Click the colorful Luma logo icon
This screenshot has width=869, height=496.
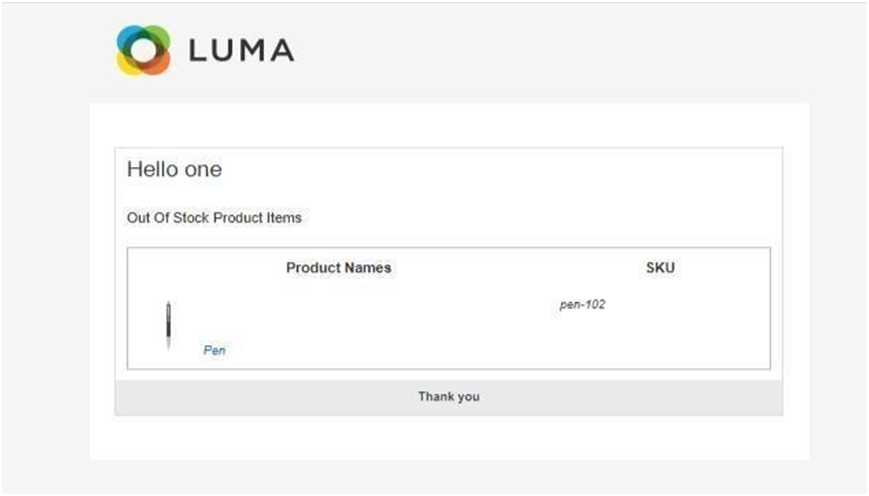(x=143, y=50)
